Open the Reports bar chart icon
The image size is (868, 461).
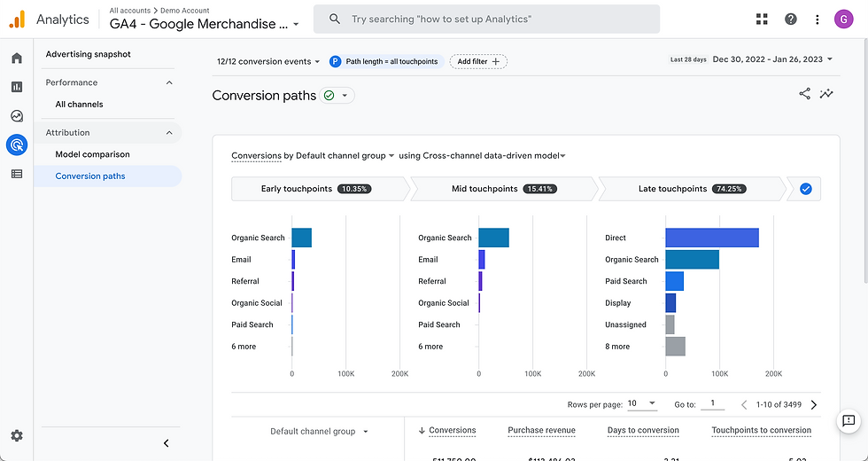[x=17, y=87]
